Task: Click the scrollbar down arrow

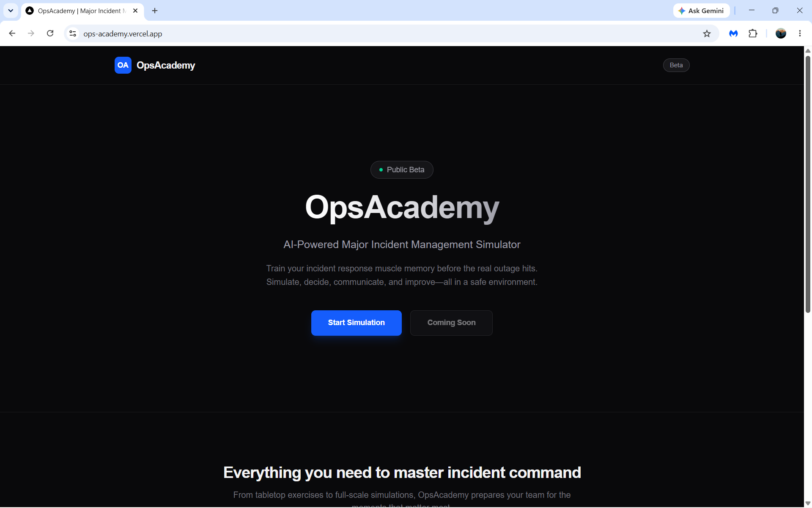Action: tap(808, 503)
